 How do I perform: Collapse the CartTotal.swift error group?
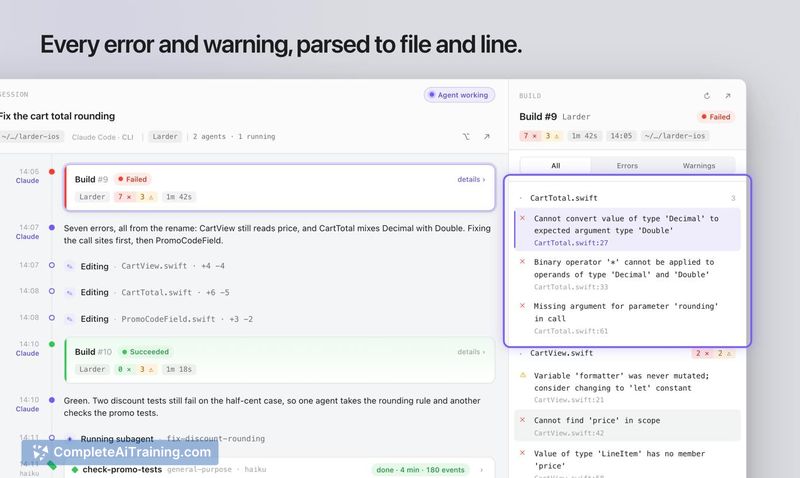(520, 198)
